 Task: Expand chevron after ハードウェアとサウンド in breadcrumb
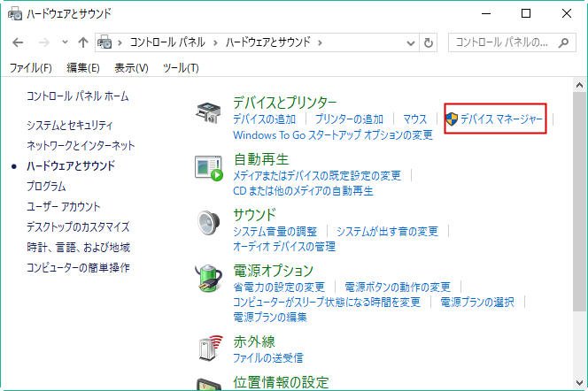(320, 42)
